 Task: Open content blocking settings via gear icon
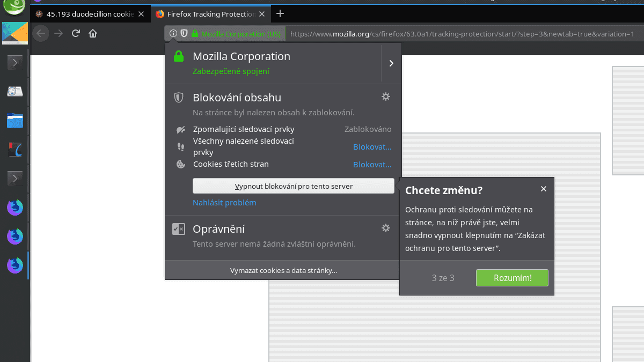click(386, 97)
